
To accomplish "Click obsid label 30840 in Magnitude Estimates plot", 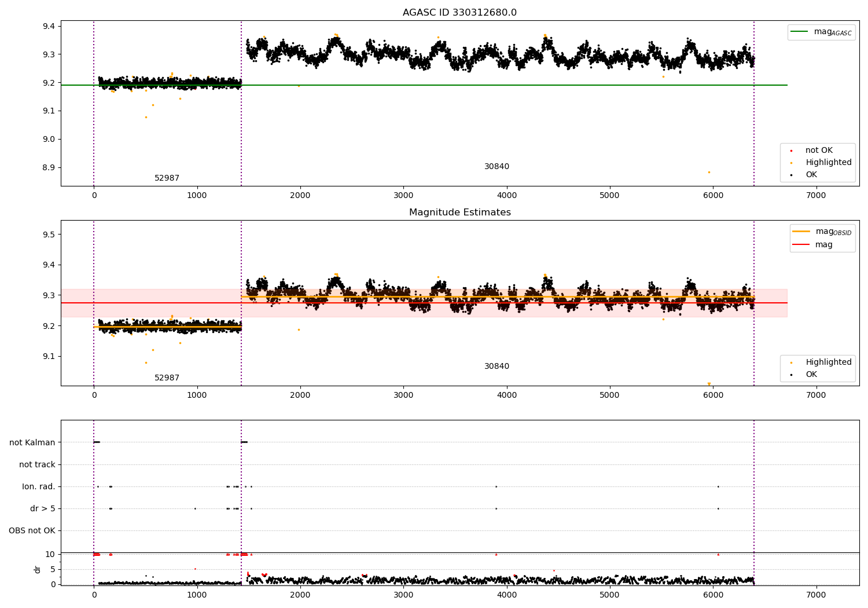I will tap(496, 367).
